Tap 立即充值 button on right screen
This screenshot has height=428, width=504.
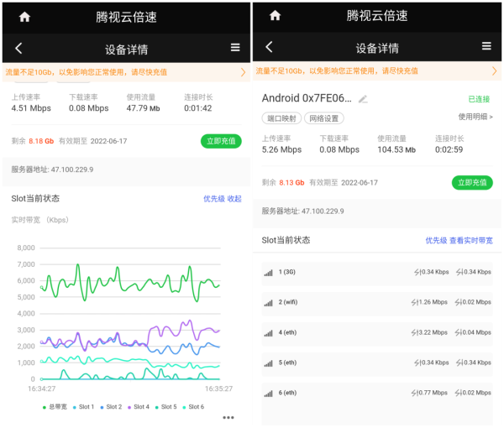472,183
